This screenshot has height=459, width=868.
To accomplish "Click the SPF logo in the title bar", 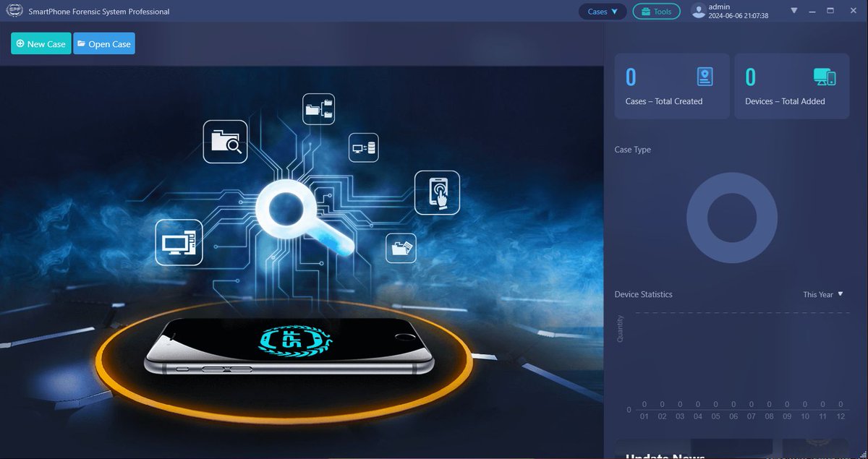I will (14, 11).
